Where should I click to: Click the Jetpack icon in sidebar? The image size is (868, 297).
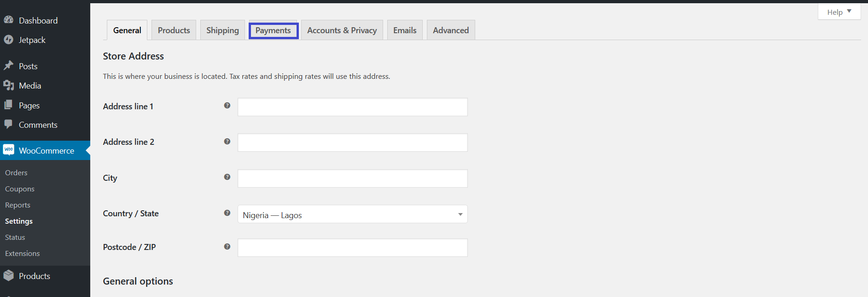pos(8,40)
